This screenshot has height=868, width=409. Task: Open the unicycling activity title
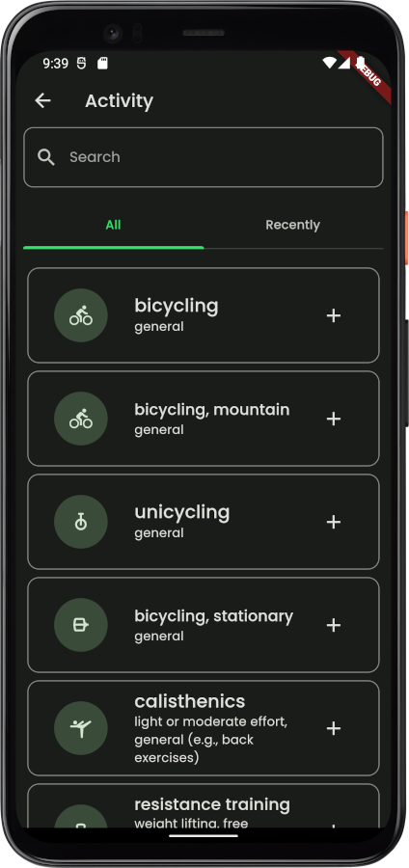coord(181,512)
